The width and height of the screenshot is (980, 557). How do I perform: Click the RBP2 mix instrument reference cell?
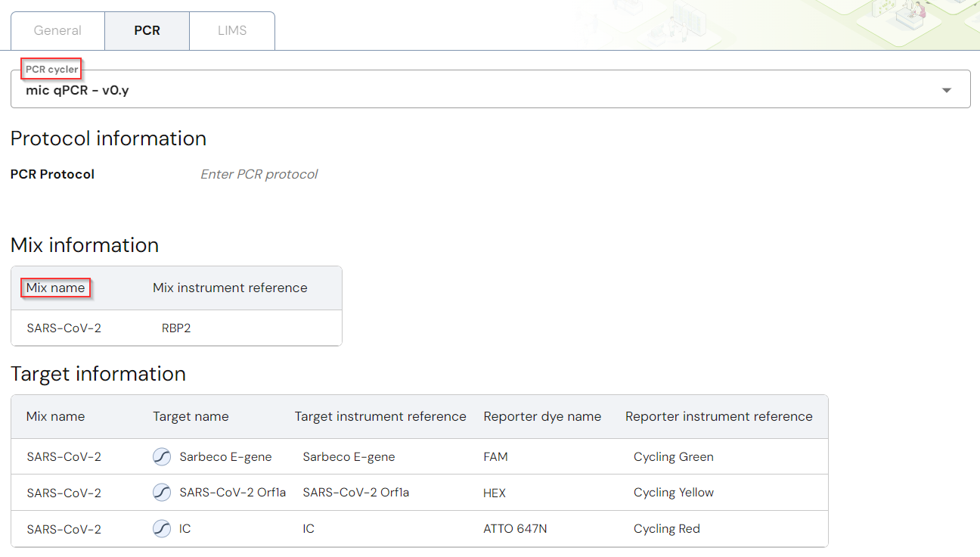click(176, 328)
